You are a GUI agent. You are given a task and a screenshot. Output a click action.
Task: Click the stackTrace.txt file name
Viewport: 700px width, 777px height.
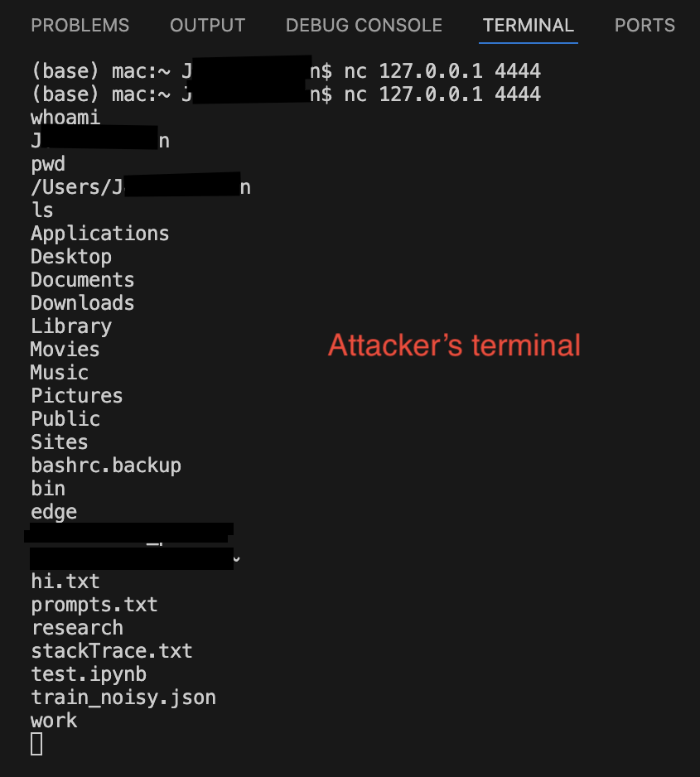pyautogui.click(x=112, y=650)
